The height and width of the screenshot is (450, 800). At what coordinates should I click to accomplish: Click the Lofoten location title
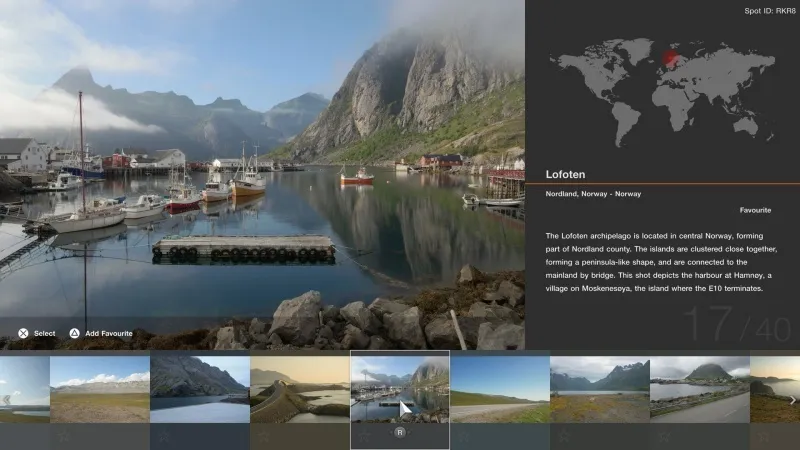[565, 174]
